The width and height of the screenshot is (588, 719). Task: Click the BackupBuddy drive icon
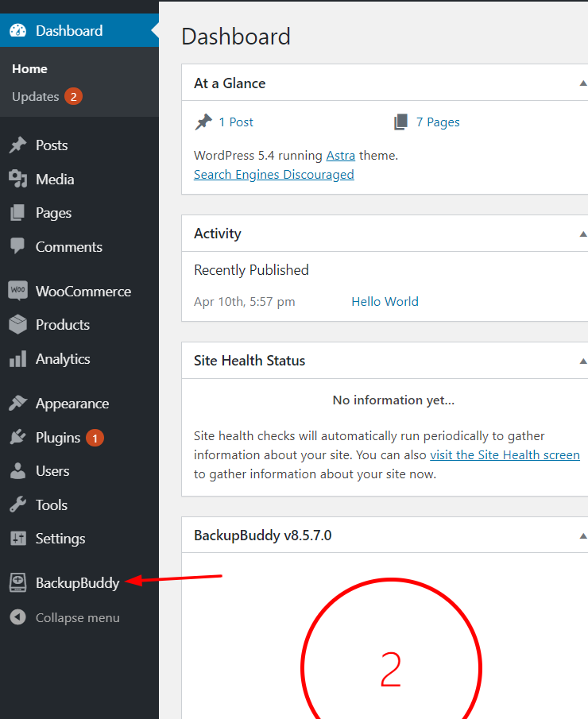[18, 582]
